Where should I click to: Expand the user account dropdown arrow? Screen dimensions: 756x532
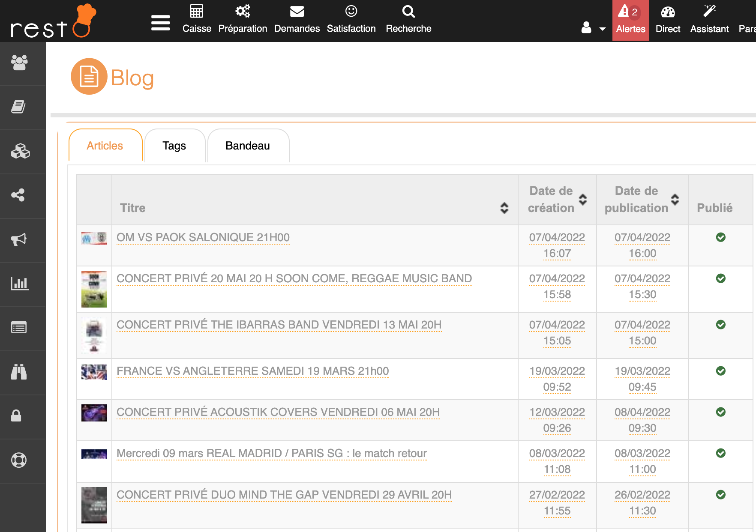[x=602, y=29]
